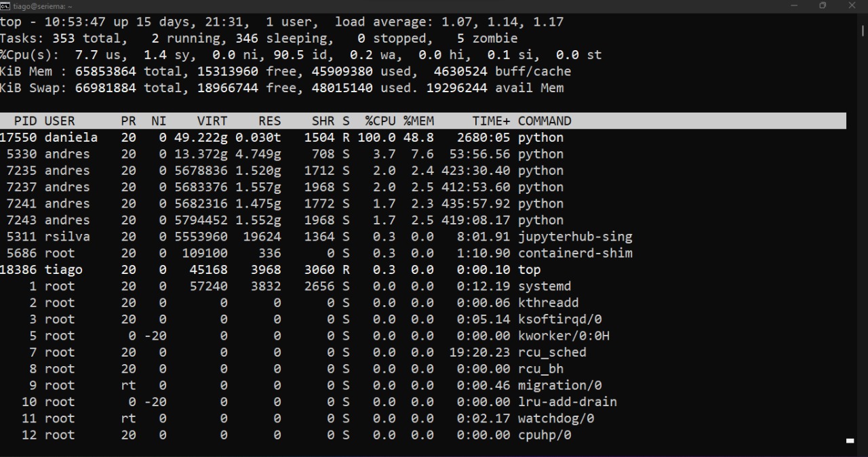
Task: Click the top process owned by tiago
Action: click(x=530, y=270)
